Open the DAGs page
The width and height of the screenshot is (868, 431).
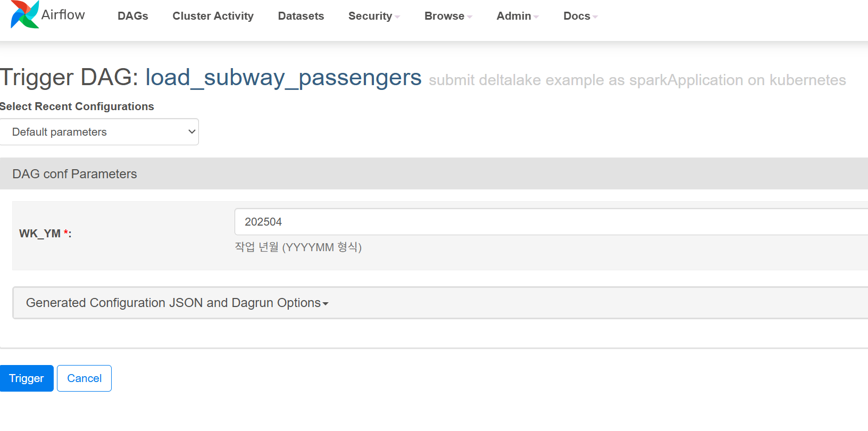tap(133, 16)
